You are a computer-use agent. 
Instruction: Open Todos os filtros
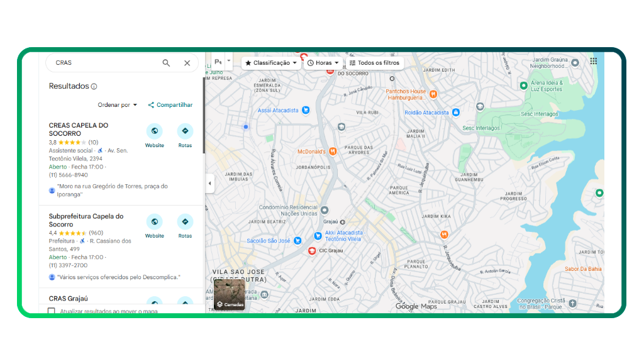click(x=374, y=63)
